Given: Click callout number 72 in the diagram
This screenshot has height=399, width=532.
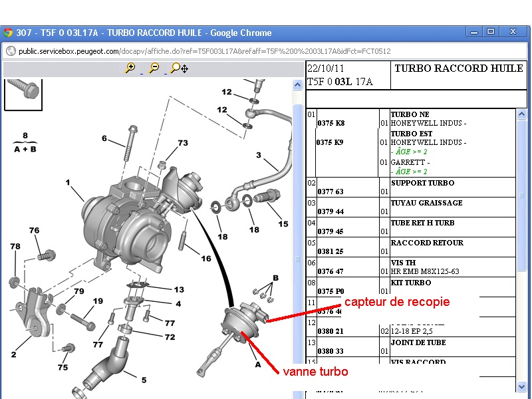Looking at the screenshot, I should (x=170, y=337).
